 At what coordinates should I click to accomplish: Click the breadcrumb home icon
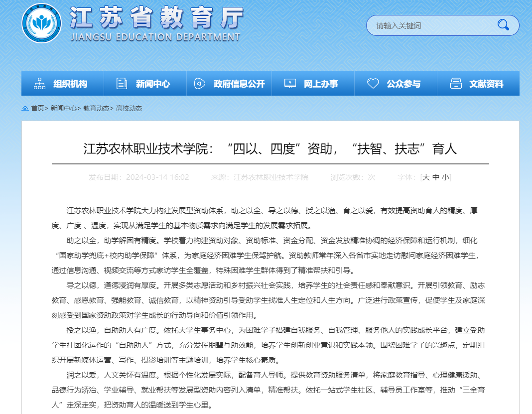pyautogui.click(x=25, y=108)
